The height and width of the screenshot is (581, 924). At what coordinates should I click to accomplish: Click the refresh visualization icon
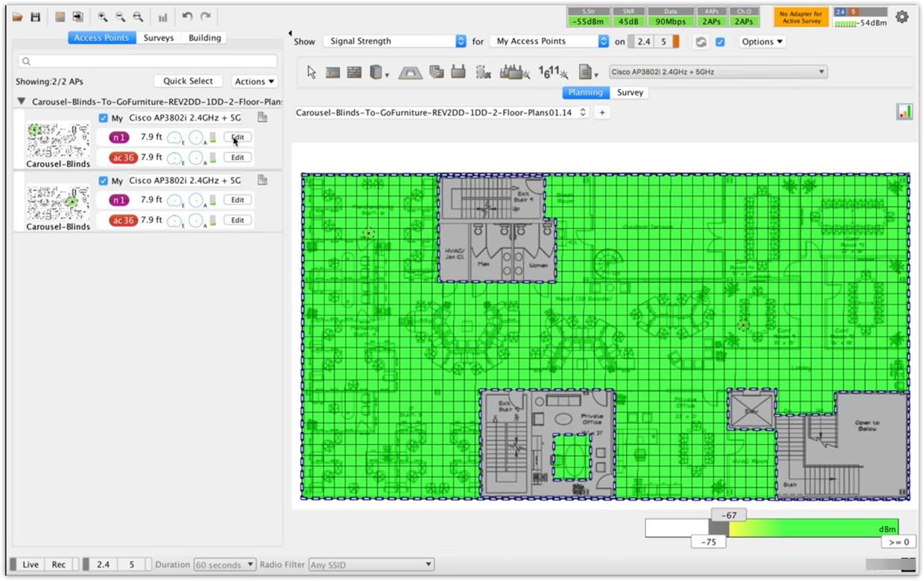(x=700, y=42)
